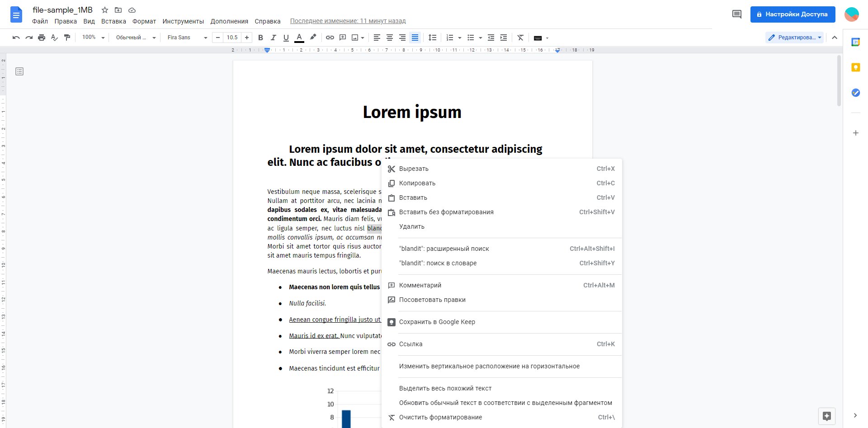Image resolution: width=868 pixels, height=428 pixels.
Task: Open the text color picker
Action: click(299, 38)
